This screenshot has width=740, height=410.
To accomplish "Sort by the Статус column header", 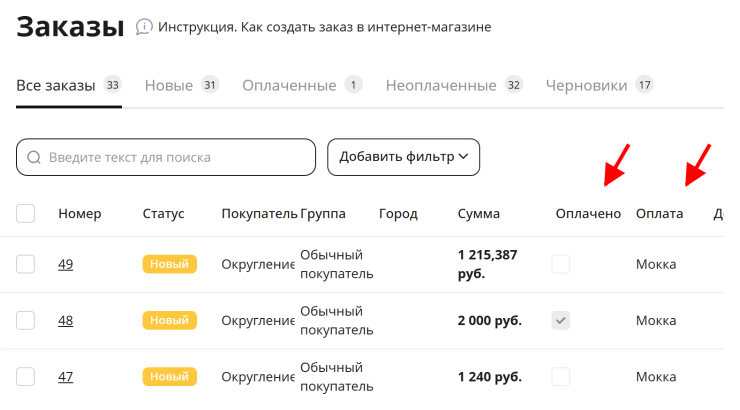I will tap(163, 214).
